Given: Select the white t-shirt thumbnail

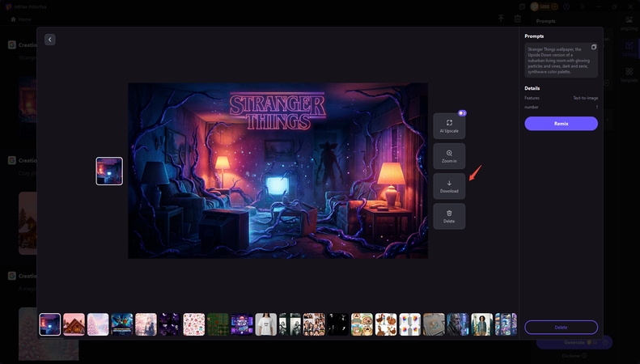Looking at the screenshot, I should pyautogui.click(x=265, y=324).
